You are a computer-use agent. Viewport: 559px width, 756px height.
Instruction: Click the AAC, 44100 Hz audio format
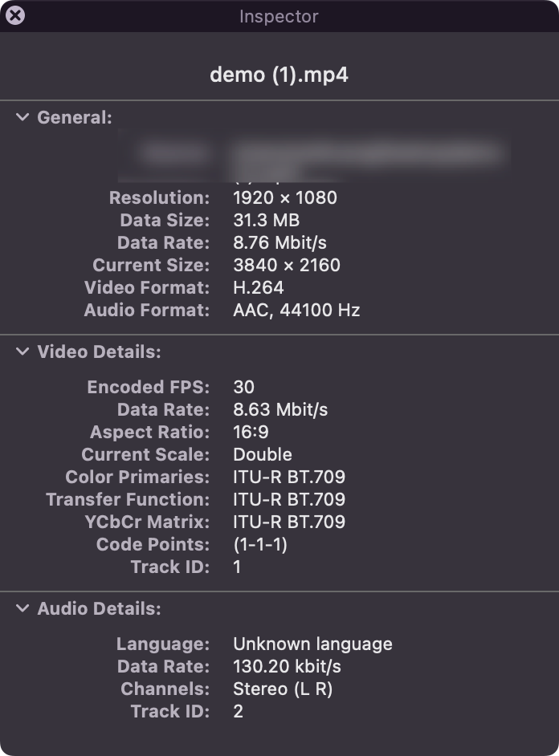coord(296,310)
